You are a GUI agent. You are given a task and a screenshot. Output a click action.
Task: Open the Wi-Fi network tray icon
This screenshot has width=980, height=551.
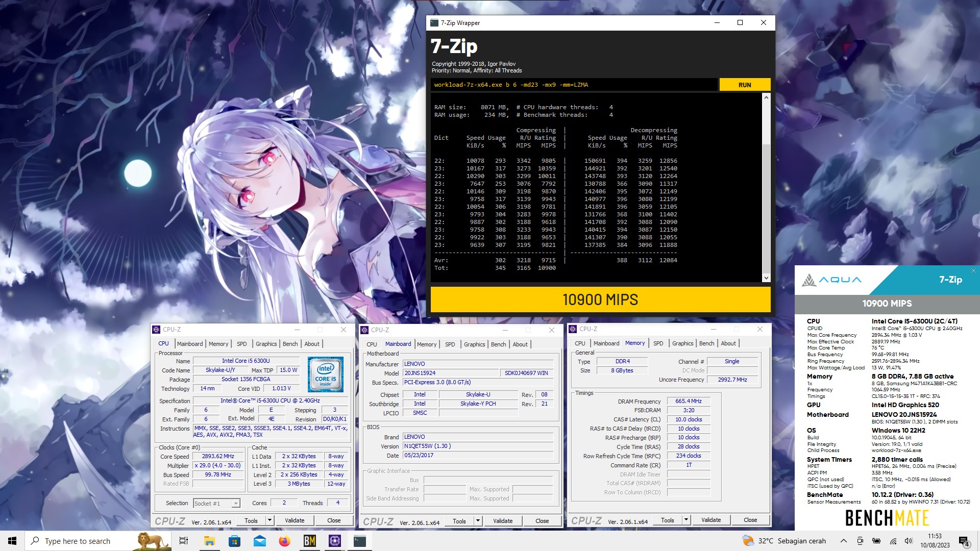893,541
